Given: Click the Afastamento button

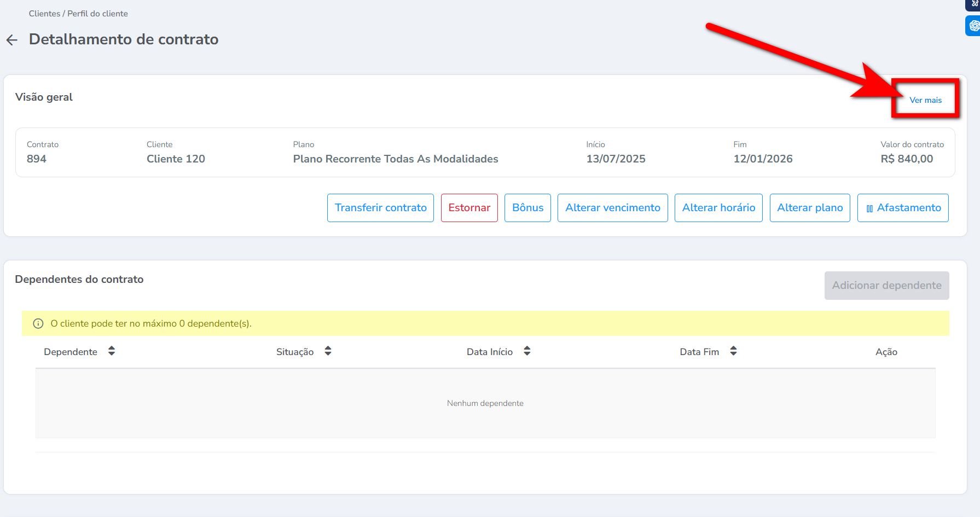Looking at the screenshot, I should tap(902, 208).
